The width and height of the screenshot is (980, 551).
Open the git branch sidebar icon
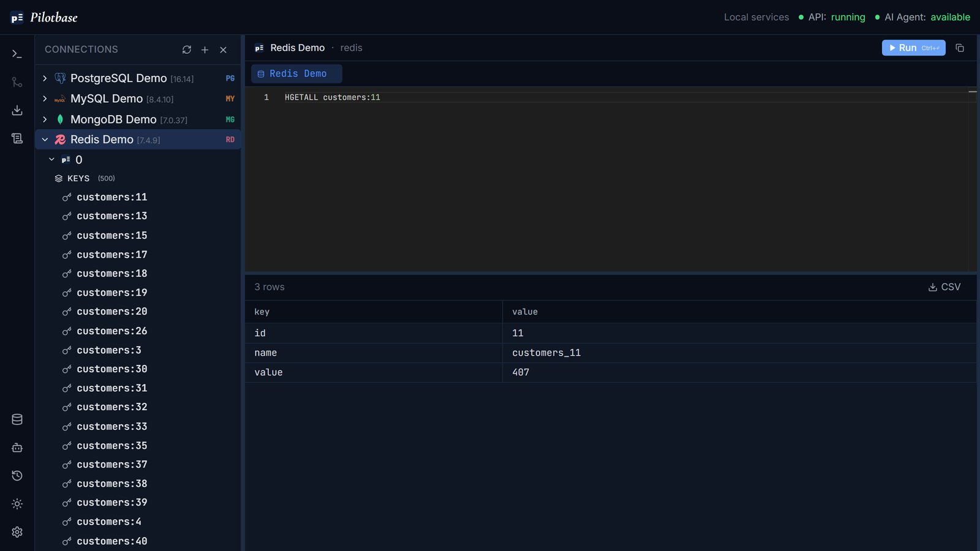[x=17, y=82]
